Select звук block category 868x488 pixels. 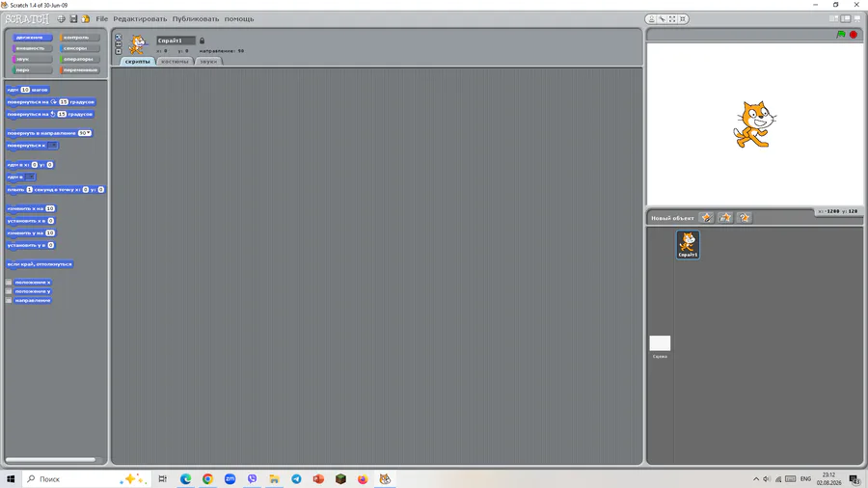pos(32,59)
